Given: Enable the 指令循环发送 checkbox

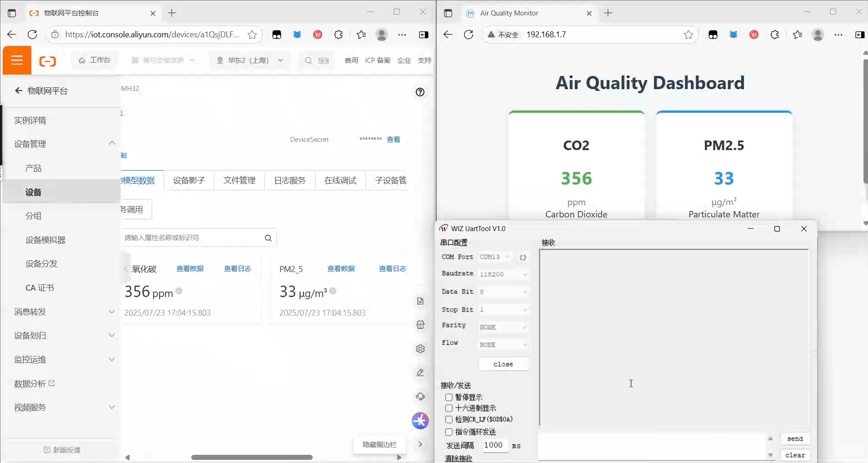Looking at the screenshot, I should 449,432.
